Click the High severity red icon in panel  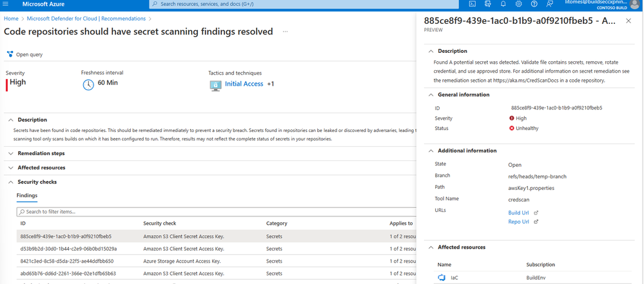(x=512, y=118)
